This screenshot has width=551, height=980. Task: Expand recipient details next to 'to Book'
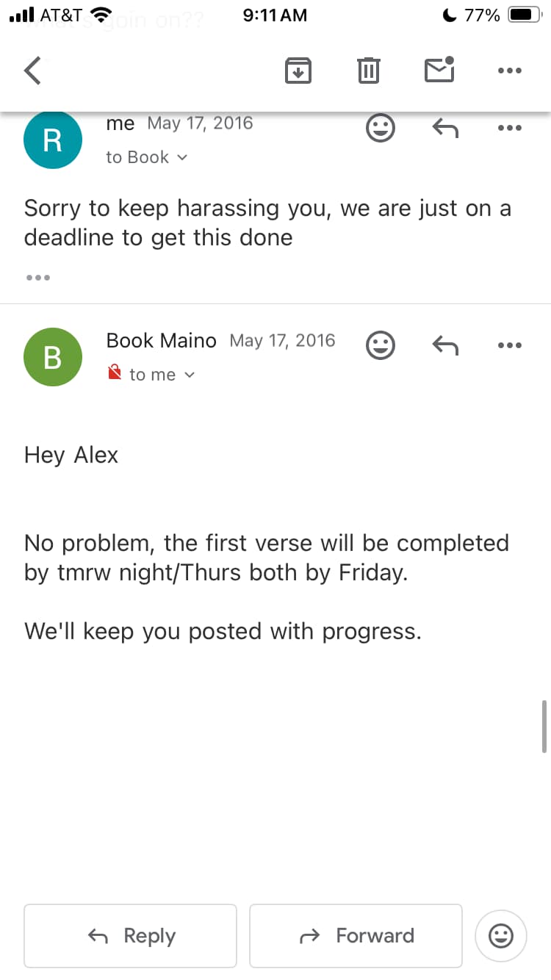183,157
